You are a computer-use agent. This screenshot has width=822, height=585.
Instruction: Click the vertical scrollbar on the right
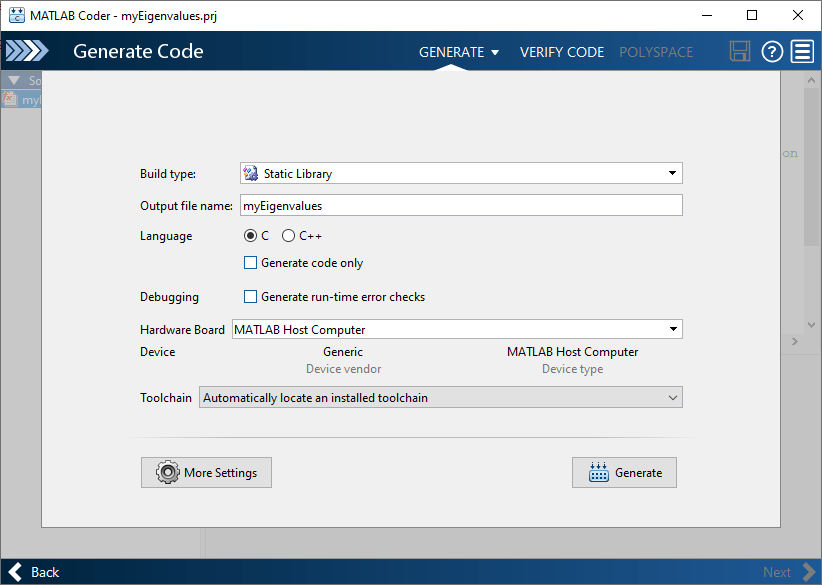(813, 200)
